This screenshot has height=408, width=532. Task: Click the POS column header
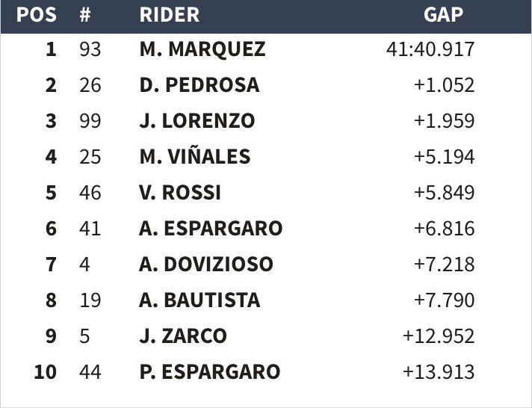(x=36, y=14)
